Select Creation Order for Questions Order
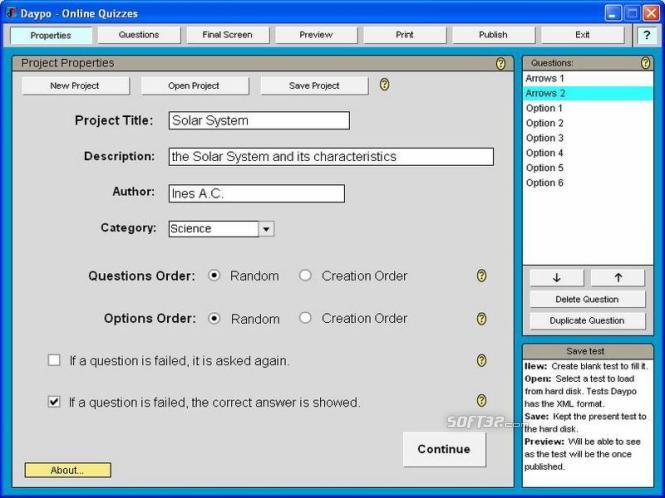This screenshot has height=498, width=665. click(x=305, y=275)
